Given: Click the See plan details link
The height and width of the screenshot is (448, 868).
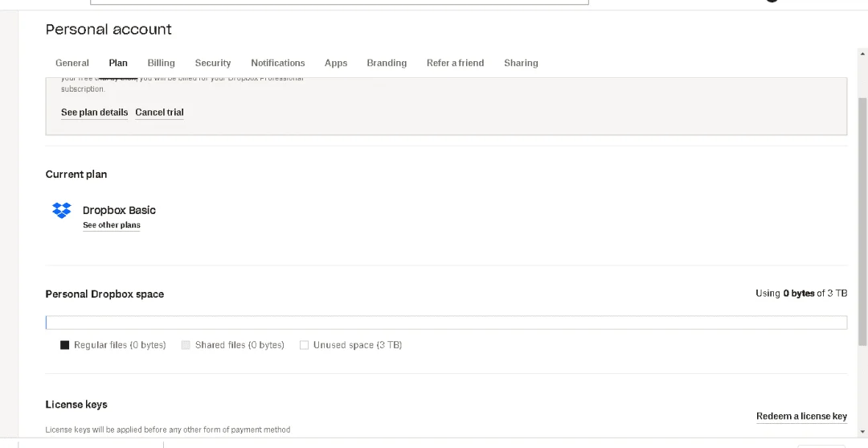Looking at the screenshot, I should click(94, 113).
